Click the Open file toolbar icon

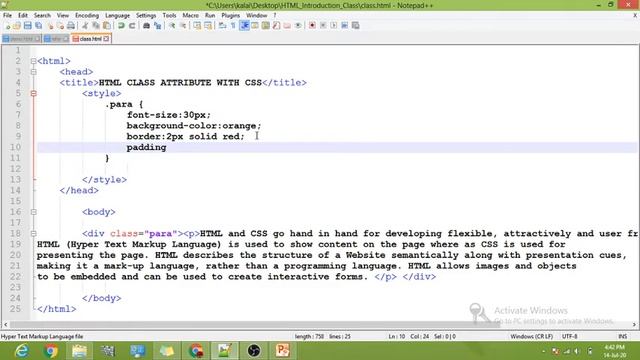click(x=17, y=25)
